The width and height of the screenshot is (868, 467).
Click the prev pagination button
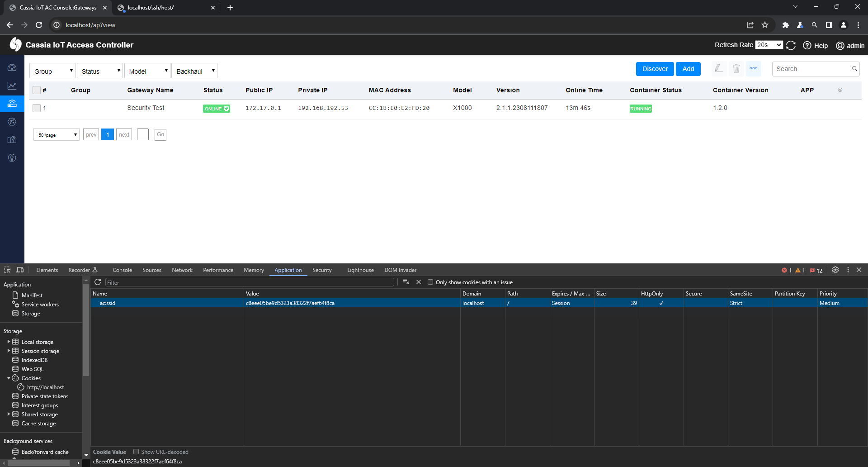91,135
